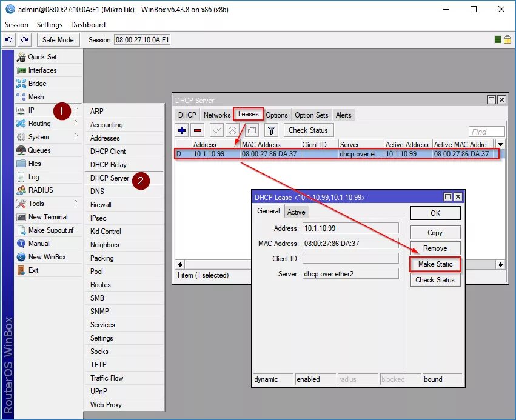
Task: Select the 10.1.10.99 lease row
Action: (x=337, y=154)
